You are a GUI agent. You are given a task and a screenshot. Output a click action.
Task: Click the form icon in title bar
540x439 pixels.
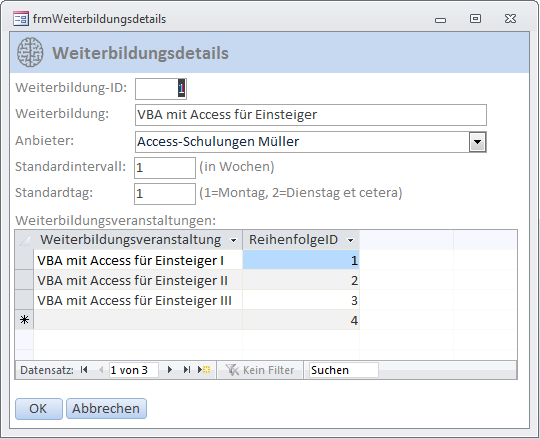pyautogui.click(x=21, y=19)
